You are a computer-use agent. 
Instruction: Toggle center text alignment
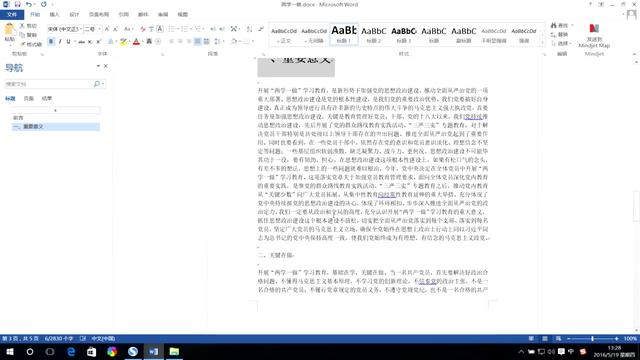(180, 41)
